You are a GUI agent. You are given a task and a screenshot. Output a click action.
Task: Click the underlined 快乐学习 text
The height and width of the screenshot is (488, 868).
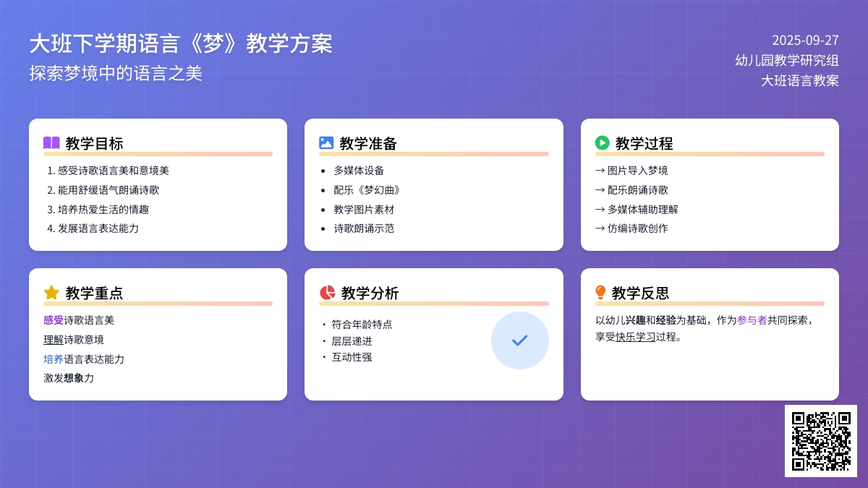point(636,337)
